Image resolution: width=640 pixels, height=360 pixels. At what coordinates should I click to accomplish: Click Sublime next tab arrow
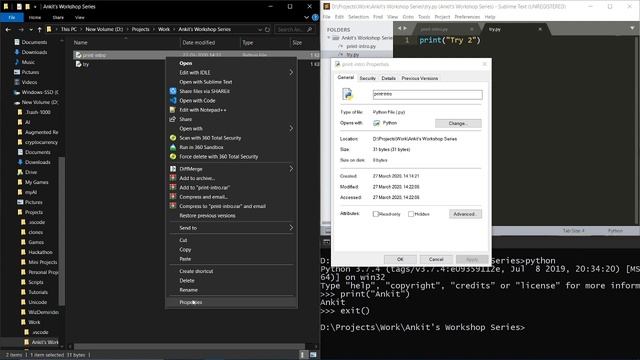coord(405,29)
